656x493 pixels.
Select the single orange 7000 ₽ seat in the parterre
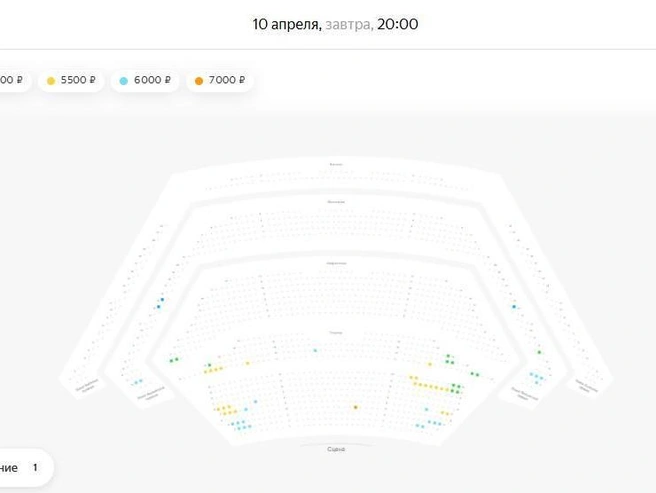click(x=356, y=407)
